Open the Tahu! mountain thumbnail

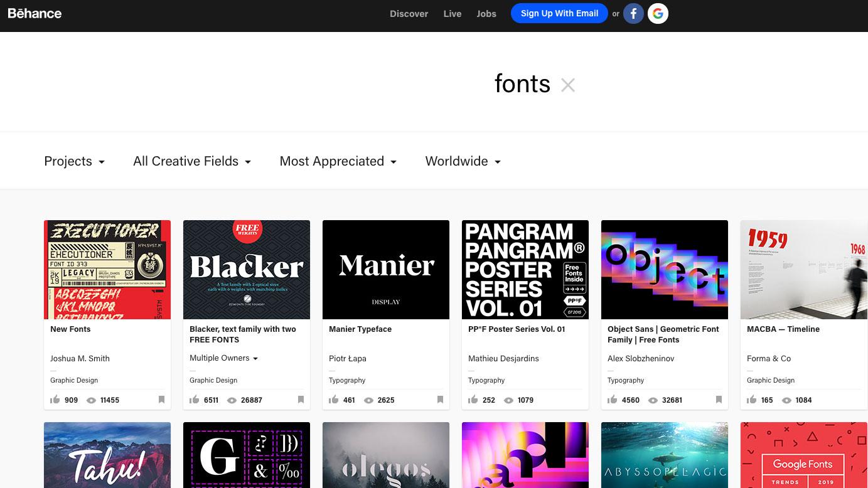(107, 455)
